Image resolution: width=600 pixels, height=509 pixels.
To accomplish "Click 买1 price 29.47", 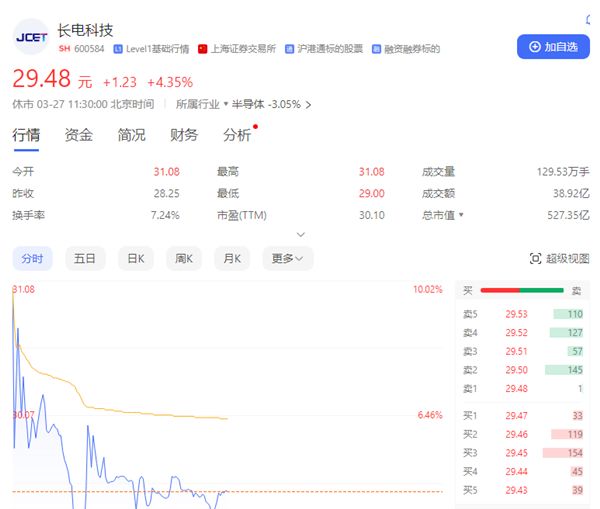I will tap(516, 416).
